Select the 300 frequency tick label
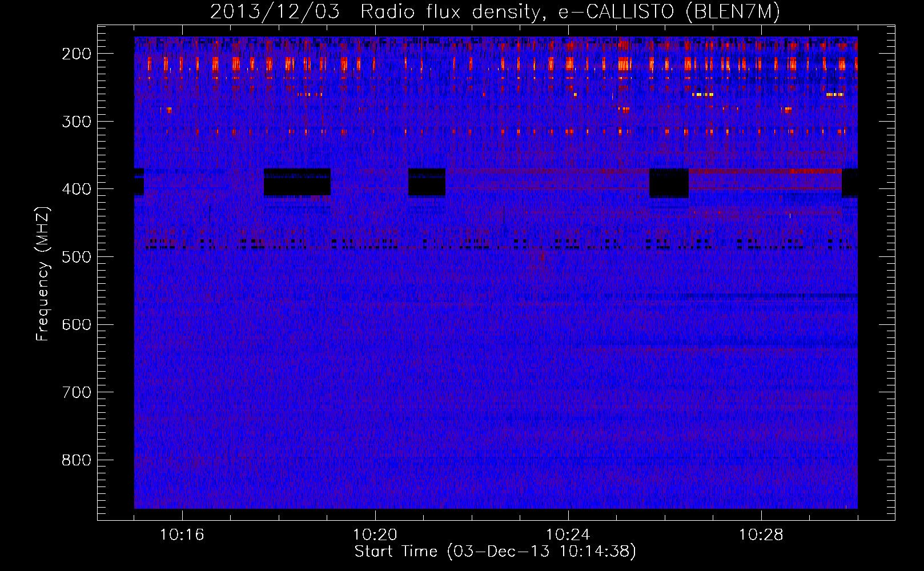The height and width of the screenshot is (571, 924). click(x=76, y=121)
